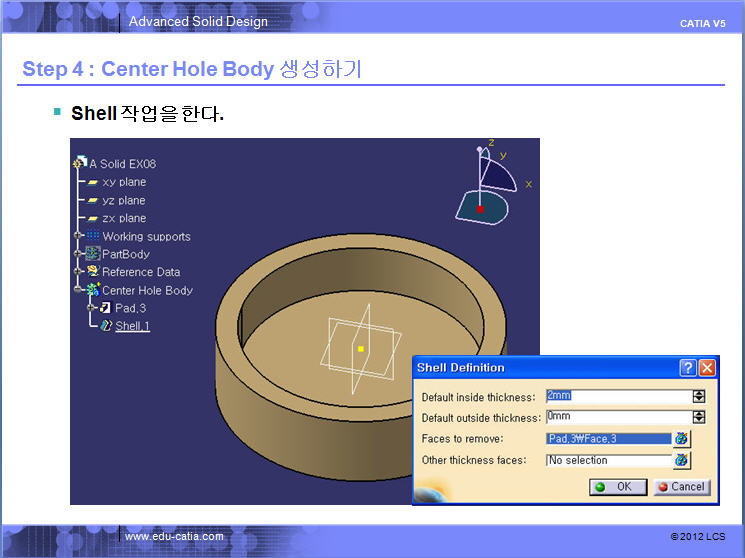Collapse the Center Hole Body node
This screenshot has width=745, height=558.
pos(79,290)
